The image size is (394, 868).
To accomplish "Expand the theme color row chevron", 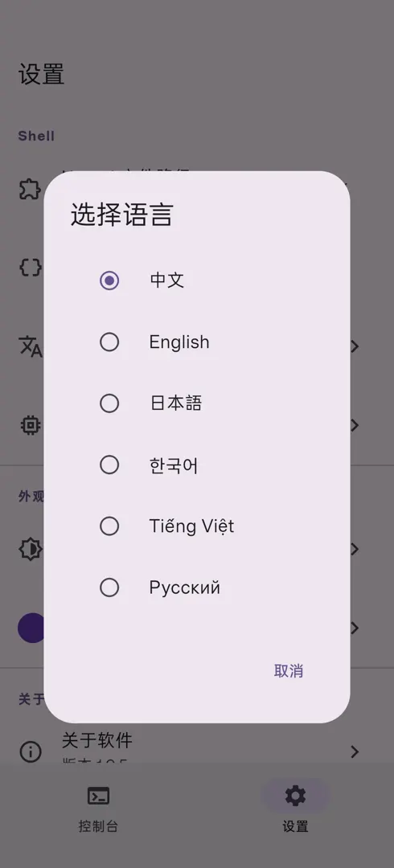I will [x=355, y=628].
